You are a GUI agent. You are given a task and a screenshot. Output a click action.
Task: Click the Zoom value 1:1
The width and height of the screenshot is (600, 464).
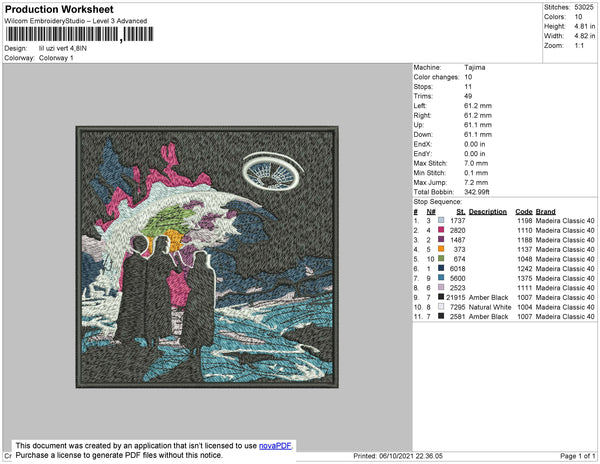[579, 46]
